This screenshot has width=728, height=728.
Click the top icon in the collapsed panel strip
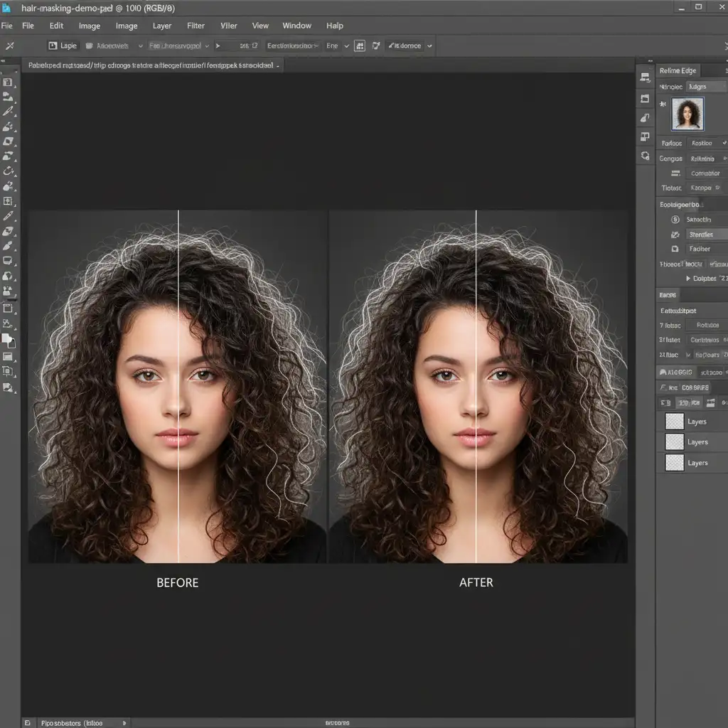645,78
